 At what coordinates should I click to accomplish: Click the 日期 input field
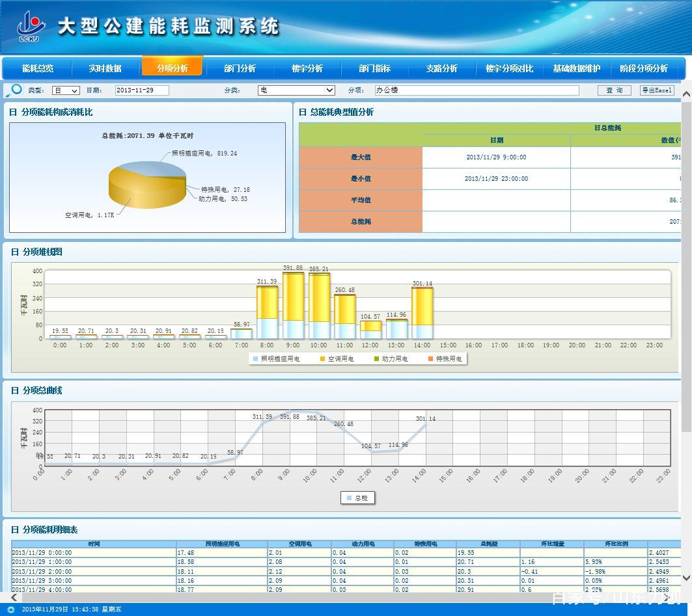click(x=142, y=90)
